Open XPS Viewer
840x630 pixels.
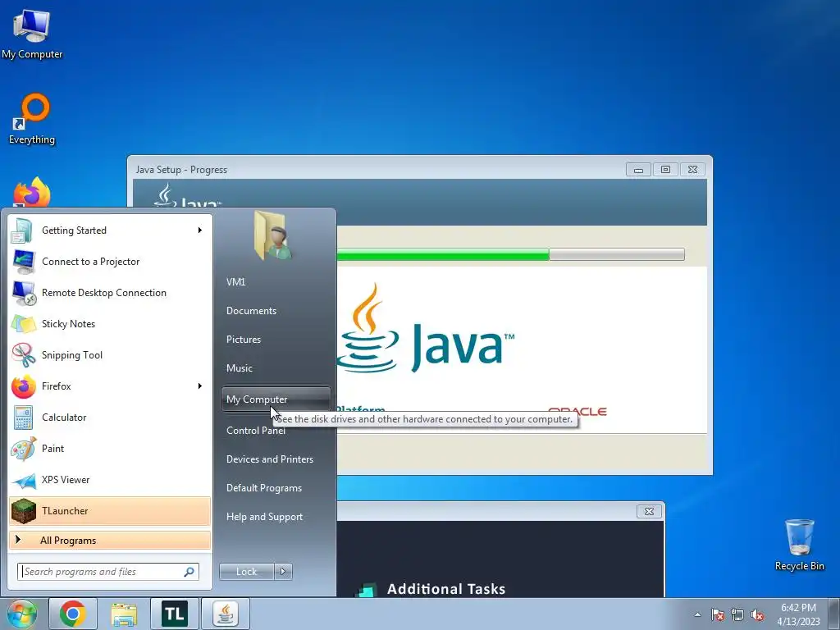tap(110, 479)
